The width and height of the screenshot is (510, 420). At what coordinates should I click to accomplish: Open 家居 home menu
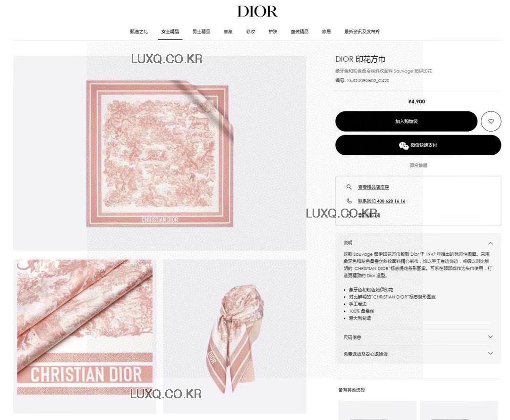pos(326,32)
